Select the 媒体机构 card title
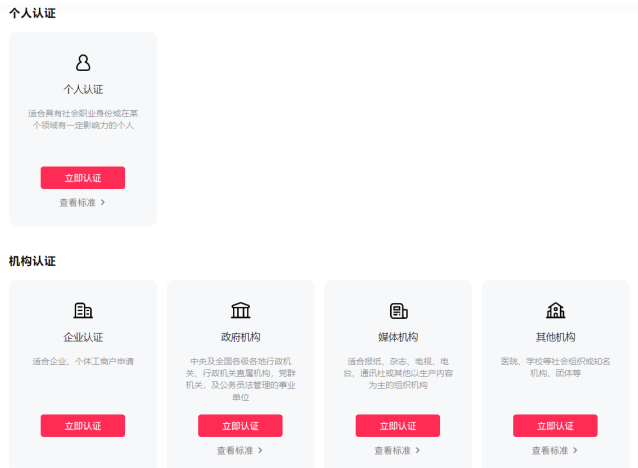Viewport: 638px width, 468px height. point(398,337)
